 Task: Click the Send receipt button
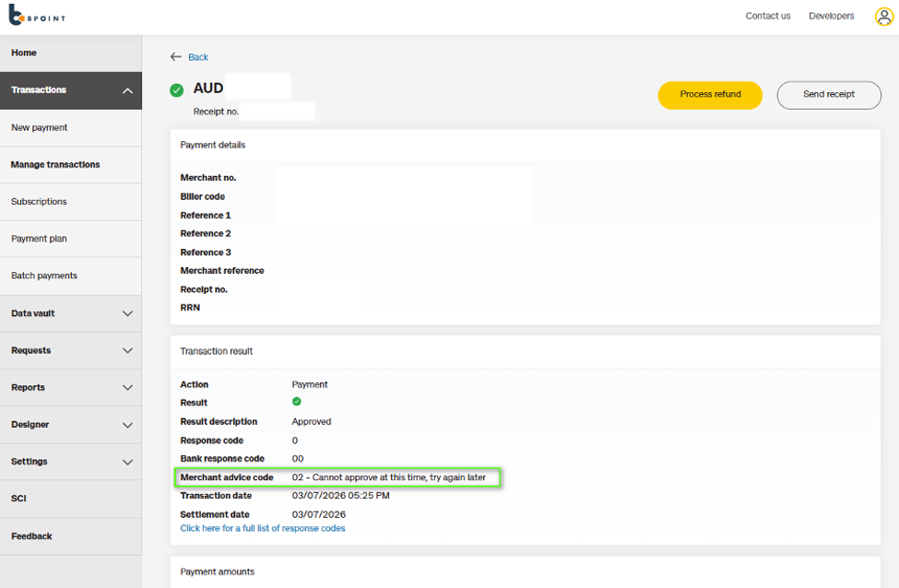pyautogui.click(x=829, y=95)
